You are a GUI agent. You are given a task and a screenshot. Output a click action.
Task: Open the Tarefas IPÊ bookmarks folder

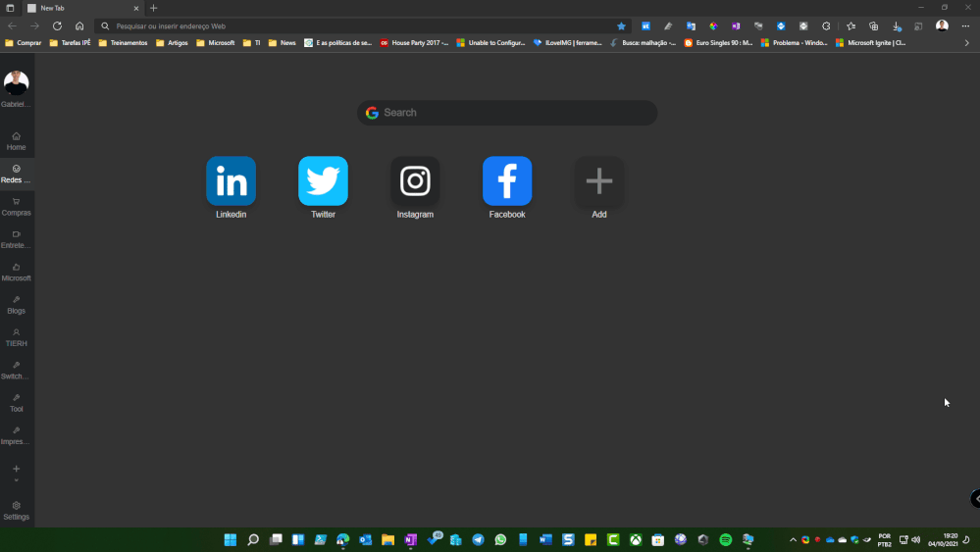click(70, 43)
